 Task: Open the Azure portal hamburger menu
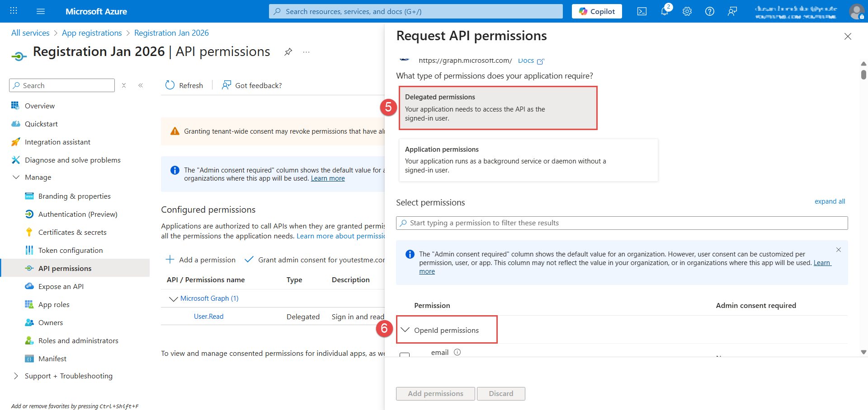[41, 11]
